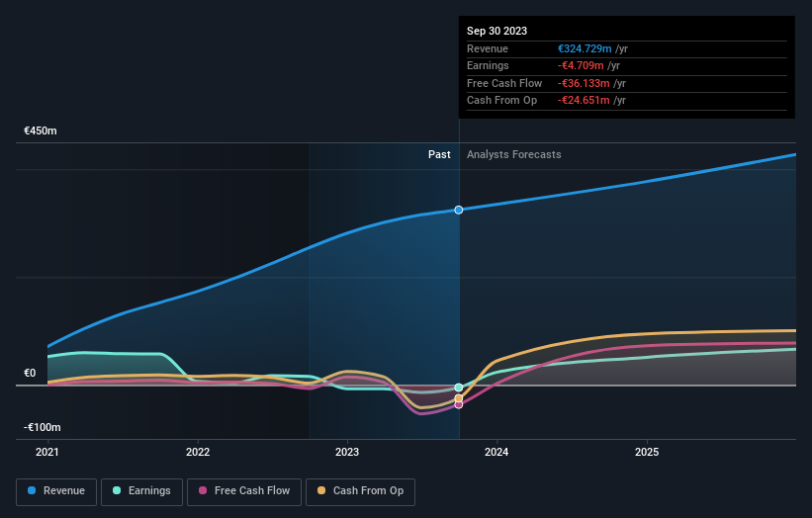The width and height of the screenshot is (812, 518).
Task: Toggle the Free Cash Flow legend button
Action: click(x=244, y=491)
